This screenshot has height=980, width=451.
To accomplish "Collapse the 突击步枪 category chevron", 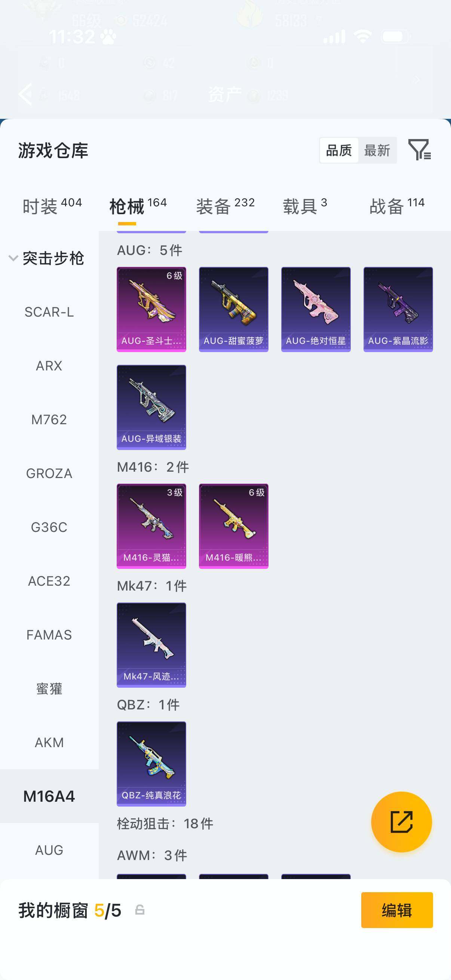I will click(x=13, y=258).
